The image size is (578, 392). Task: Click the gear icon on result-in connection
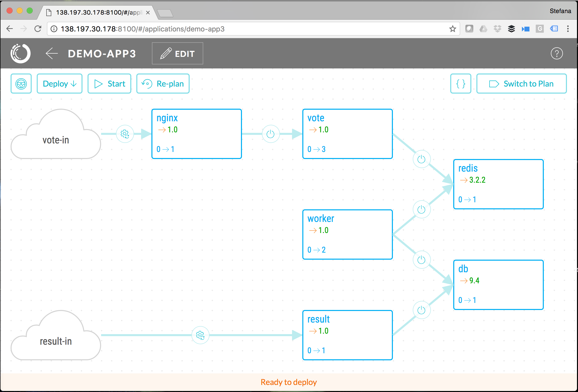coord(200,335)
